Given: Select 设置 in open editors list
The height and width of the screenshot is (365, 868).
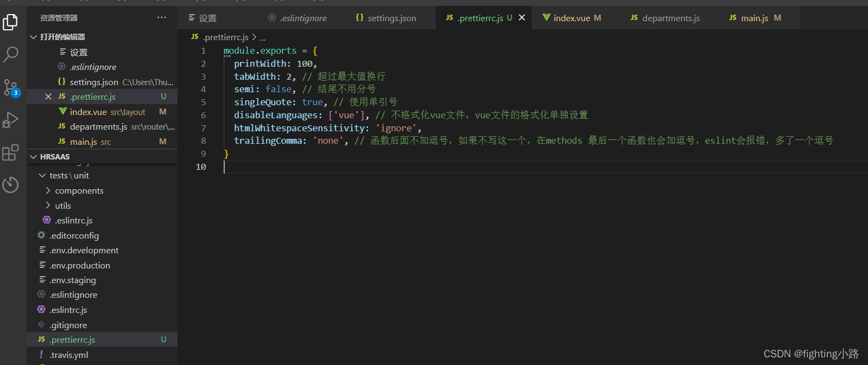Looking at the screenshot, I should 102,52.
